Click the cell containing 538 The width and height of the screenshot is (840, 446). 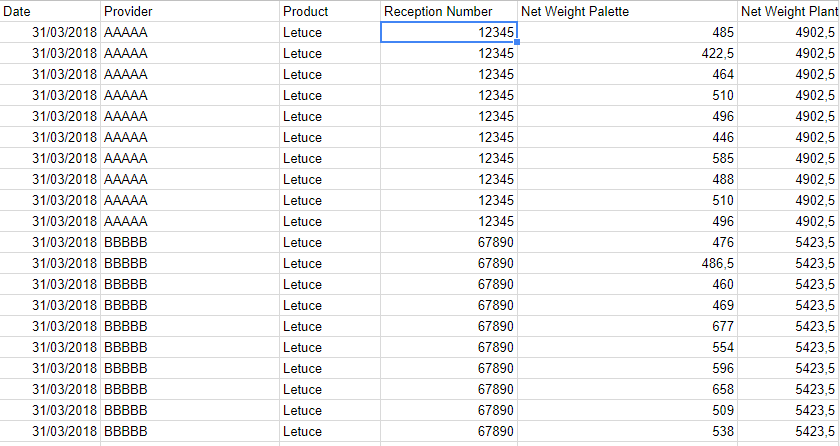(x=627, y=432)
